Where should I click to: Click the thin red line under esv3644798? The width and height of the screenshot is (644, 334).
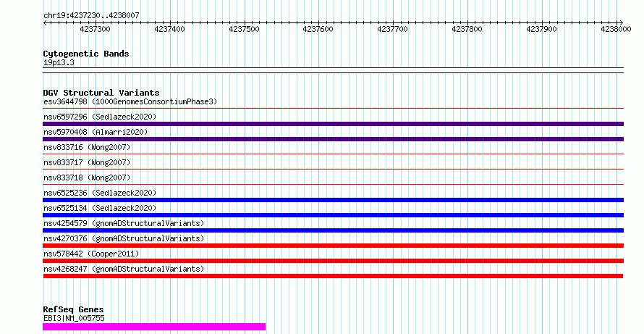(333, 109)
